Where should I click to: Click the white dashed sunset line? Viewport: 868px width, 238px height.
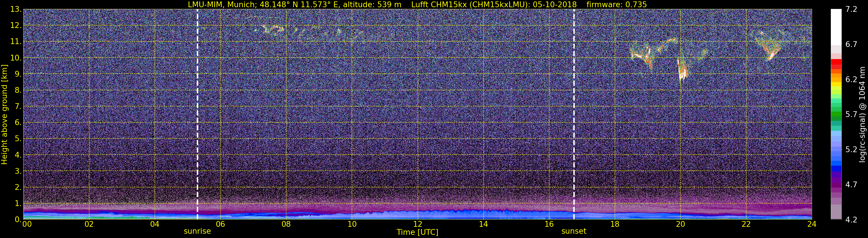coord(574,114)
